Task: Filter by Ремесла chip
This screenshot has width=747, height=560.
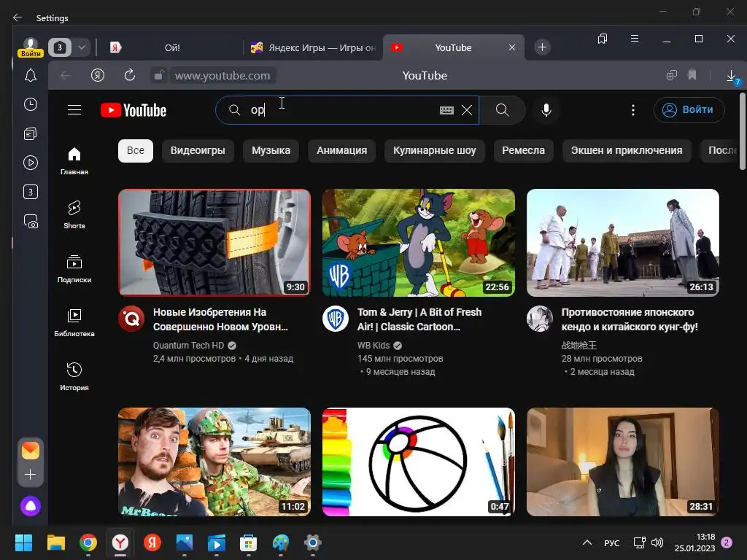Action: 523,150
